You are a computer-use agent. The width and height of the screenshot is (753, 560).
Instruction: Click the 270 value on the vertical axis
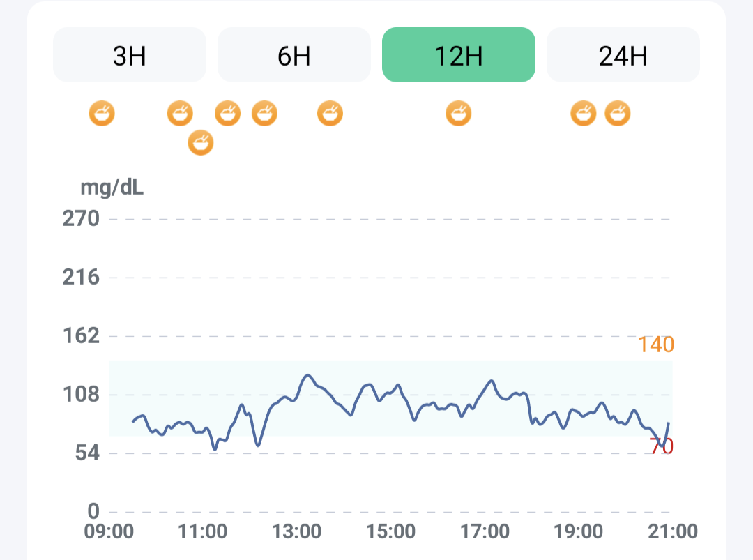81,219
